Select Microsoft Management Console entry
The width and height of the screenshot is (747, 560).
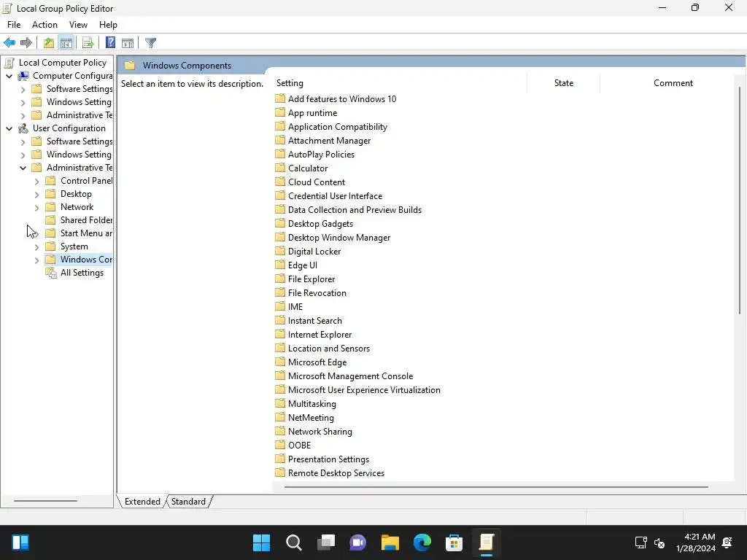350,376
